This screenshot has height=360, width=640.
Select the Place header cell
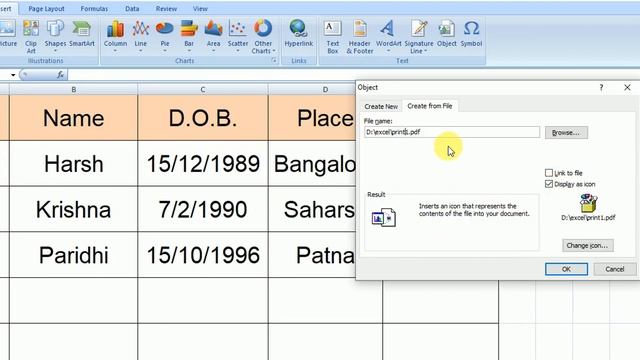pyautogui.click(x=312, y=118)
